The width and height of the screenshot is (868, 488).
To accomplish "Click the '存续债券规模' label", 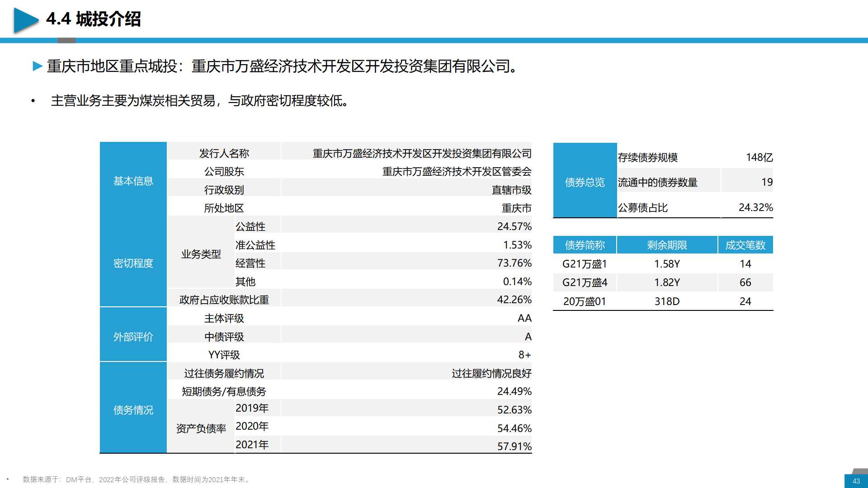I will pyautogui.click(x=648, y=158).
